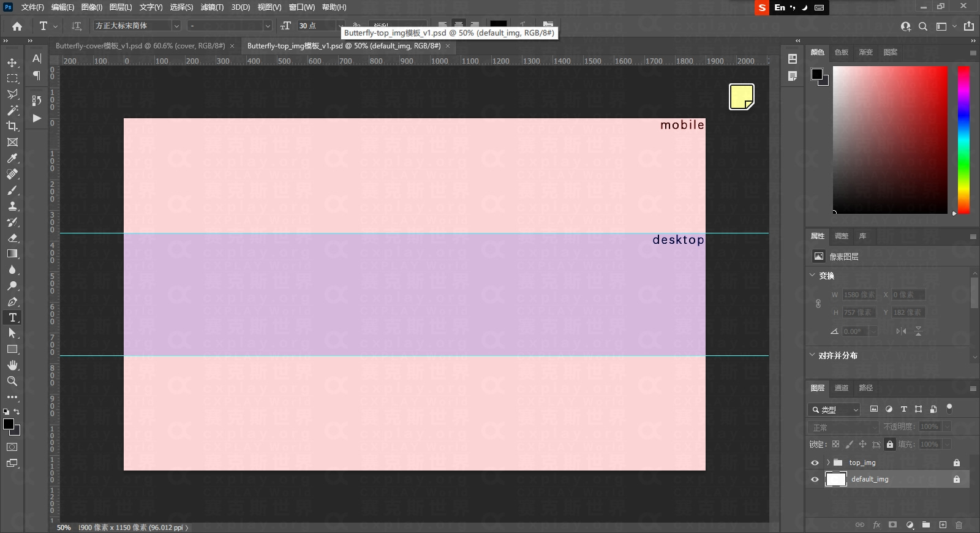Select the Clone Stamp tool
980x533 pixels.
coord(12,206)
